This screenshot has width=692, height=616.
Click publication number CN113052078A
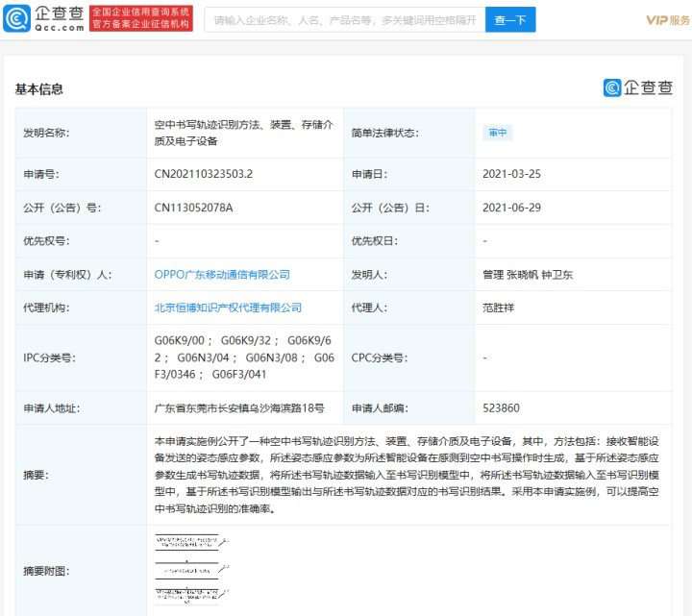[194, 208]
